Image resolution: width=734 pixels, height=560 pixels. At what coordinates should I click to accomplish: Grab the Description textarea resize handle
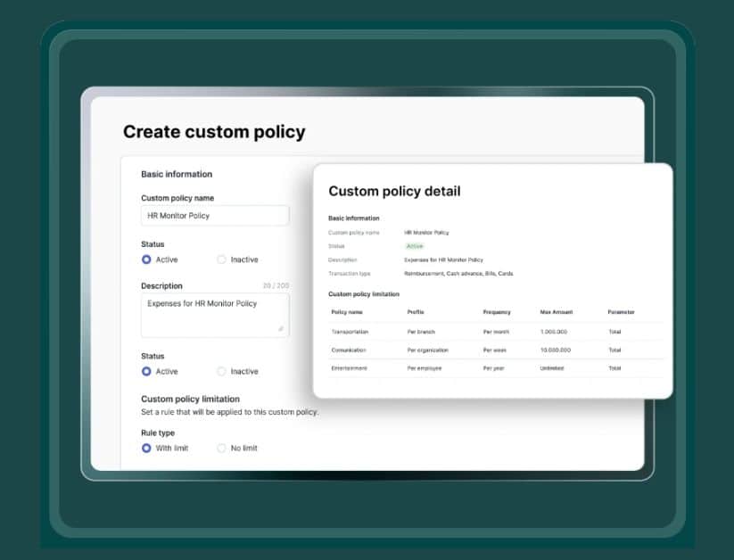pyautogui.click(x=282, y=330)
